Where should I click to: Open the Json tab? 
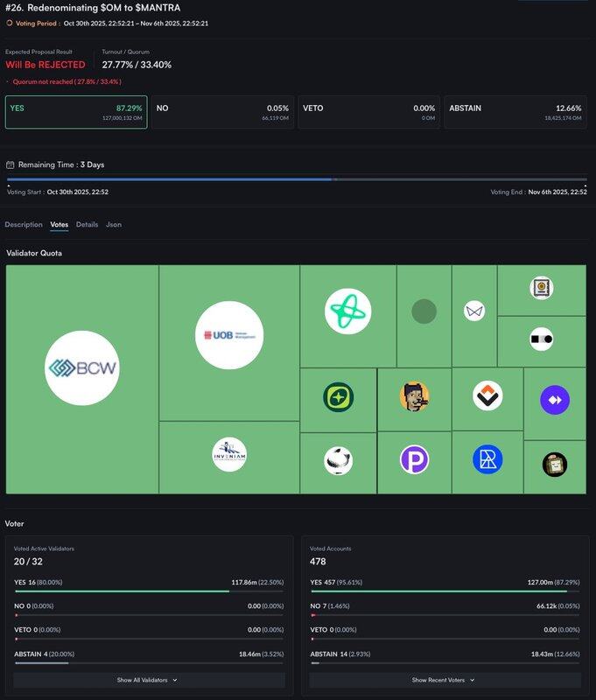tap(114, 225)
